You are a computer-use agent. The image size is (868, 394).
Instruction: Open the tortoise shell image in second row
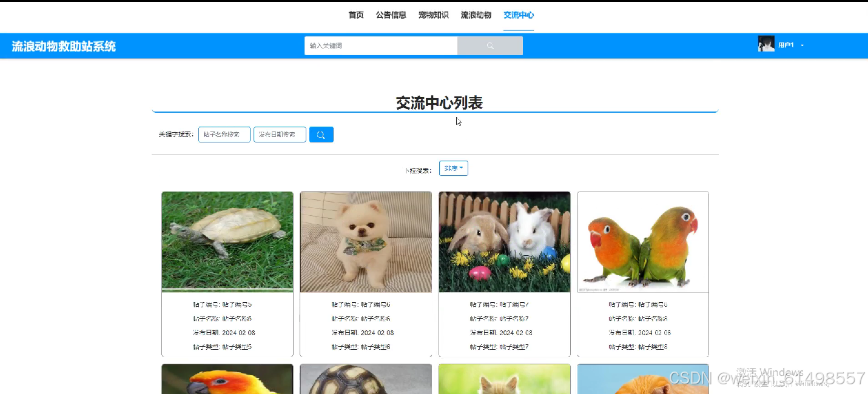pos(366,379)
